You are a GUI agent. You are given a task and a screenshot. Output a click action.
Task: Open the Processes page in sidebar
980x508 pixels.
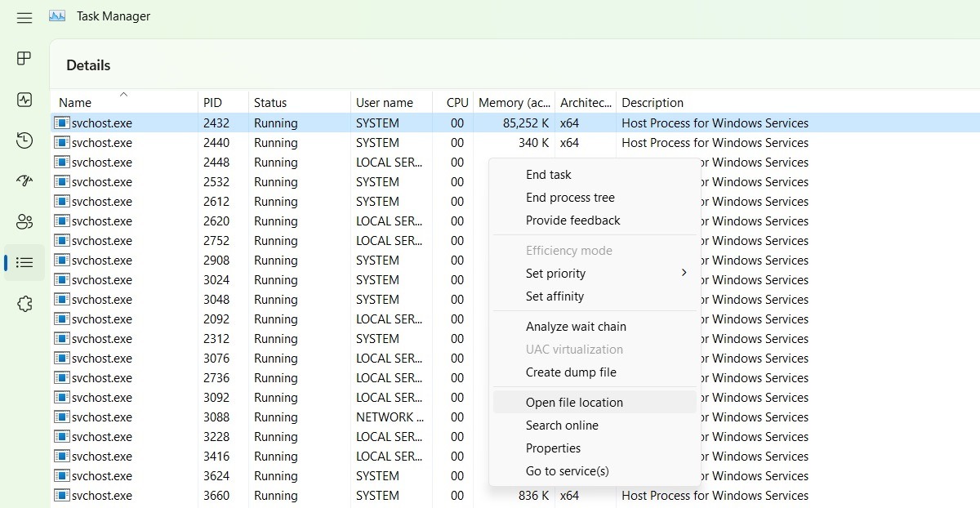pyautogui.click(x=24, y=58)
